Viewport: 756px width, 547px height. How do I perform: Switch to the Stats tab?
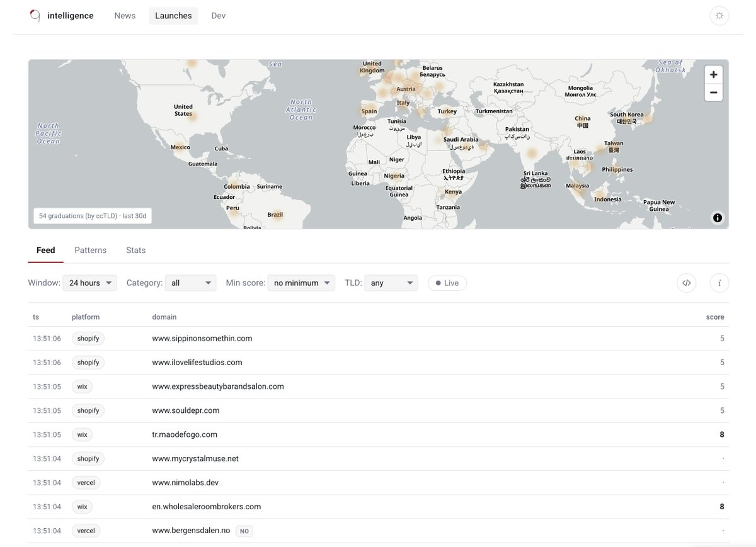tap(135, 251)
